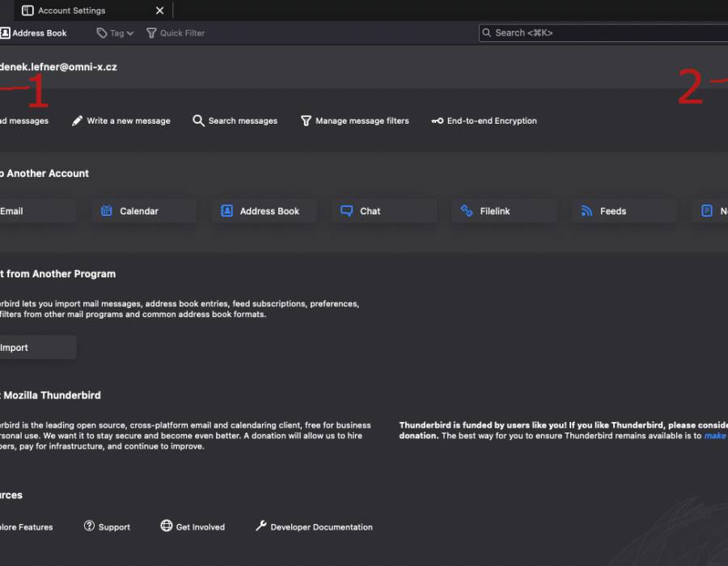Image resolution: width=728 pixels, height=566 pixels.
Task: Set up Filelink
Action: click(504, 211)
